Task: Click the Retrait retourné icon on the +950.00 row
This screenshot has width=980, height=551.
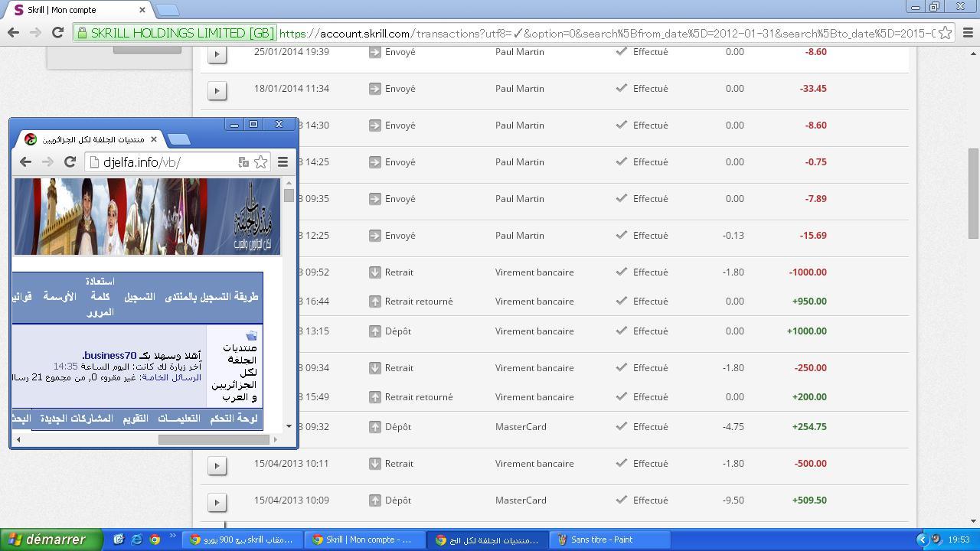Action: tap(375, 302)
